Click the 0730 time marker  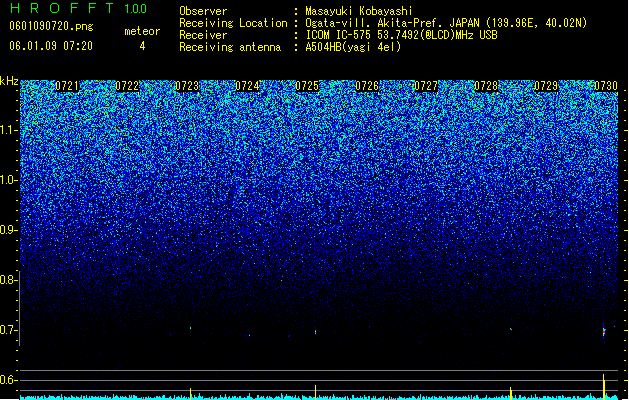[606, 86]
